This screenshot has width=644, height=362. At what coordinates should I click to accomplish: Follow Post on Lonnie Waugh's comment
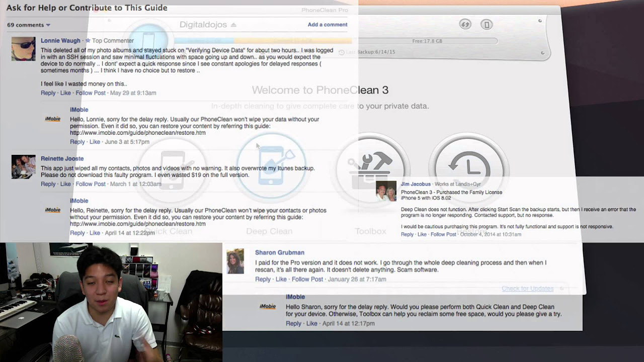click(x=91, y=93)
